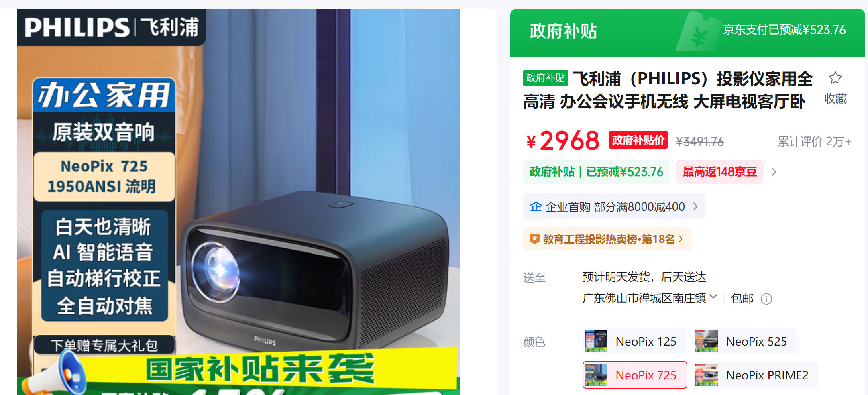Click the shipping info circle icon
Screen dimensions: 868x395
pos(766,299)
